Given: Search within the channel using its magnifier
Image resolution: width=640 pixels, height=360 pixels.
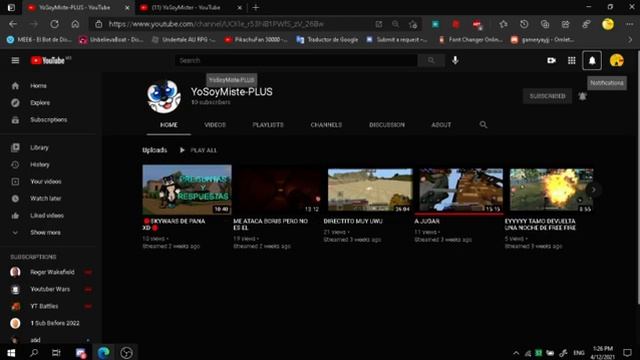Looking at the screenshot, I should tap(483, 124).
